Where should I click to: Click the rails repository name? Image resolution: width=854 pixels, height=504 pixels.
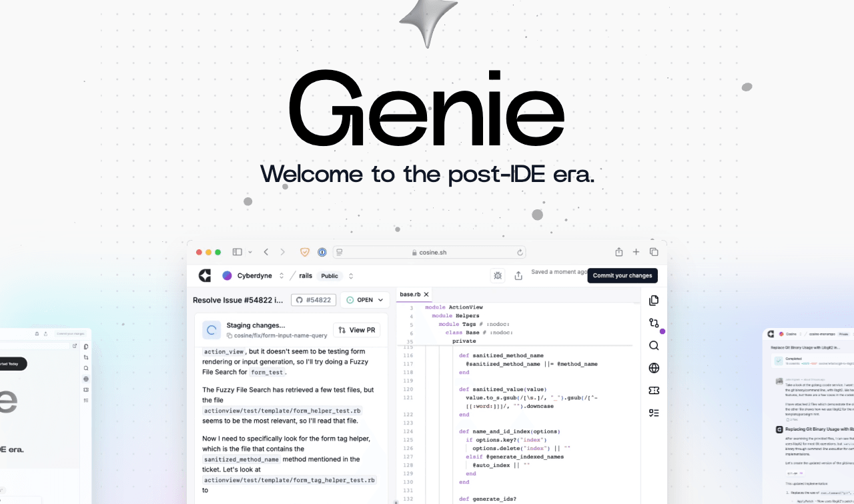(x=306, y=275)
